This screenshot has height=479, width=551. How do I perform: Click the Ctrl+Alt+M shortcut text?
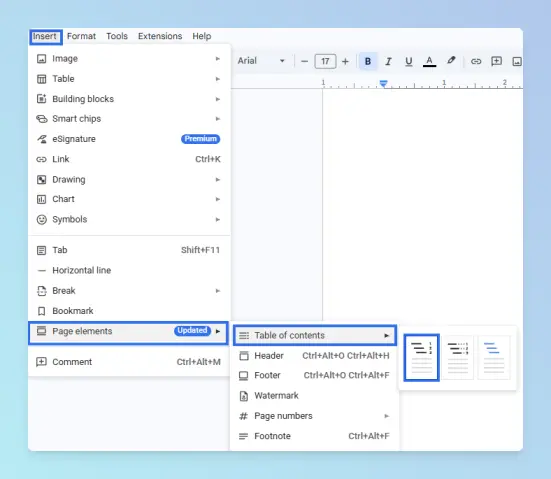199,362
